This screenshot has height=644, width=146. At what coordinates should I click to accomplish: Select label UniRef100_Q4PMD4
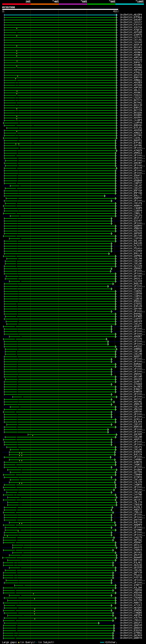coord(131,256)
